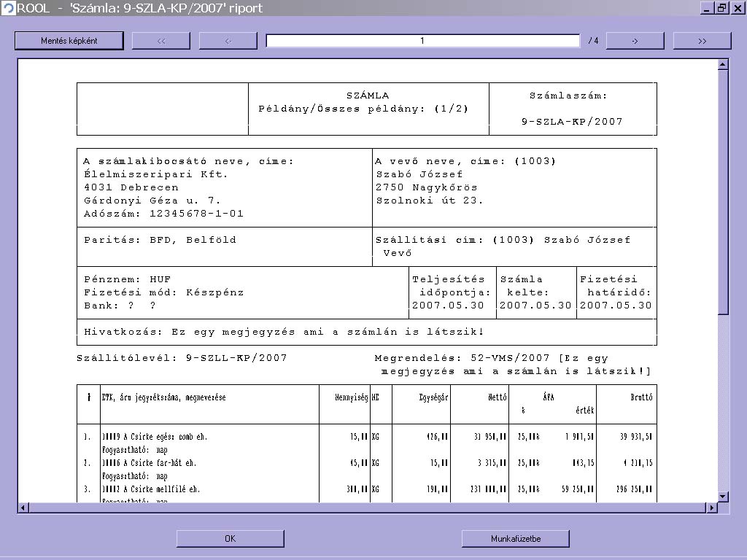
Task: Jump to last page with '>>' button
Action: (x=702, y=41)
